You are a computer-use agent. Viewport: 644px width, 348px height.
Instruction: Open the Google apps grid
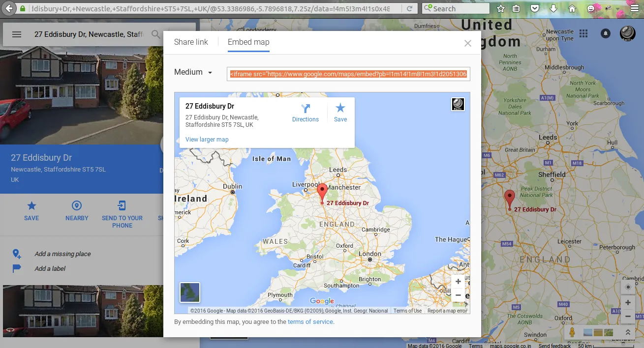[583, 33]
